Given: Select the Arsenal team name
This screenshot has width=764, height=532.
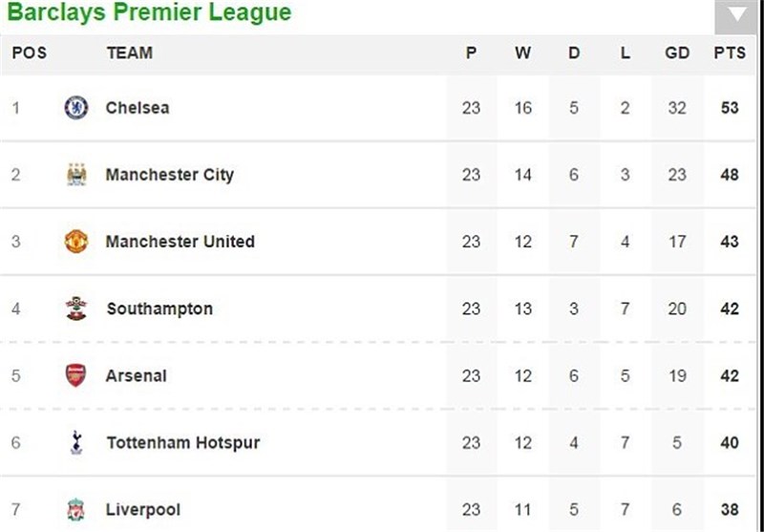Looking at the screenshot, I should pos(136,375).
